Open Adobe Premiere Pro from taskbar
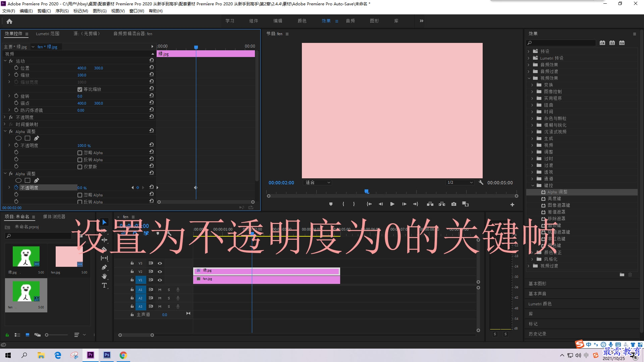This screenshot has height=362, width=644. [91, 355]
